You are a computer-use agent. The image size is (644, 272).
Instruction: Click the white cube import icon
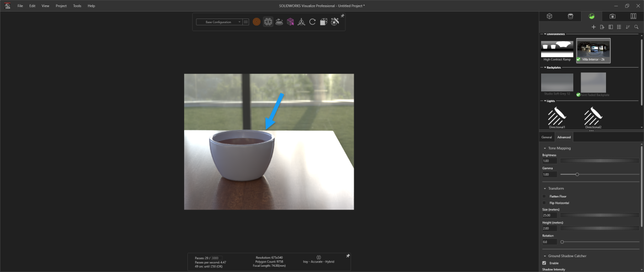click(x=324, y=22)
